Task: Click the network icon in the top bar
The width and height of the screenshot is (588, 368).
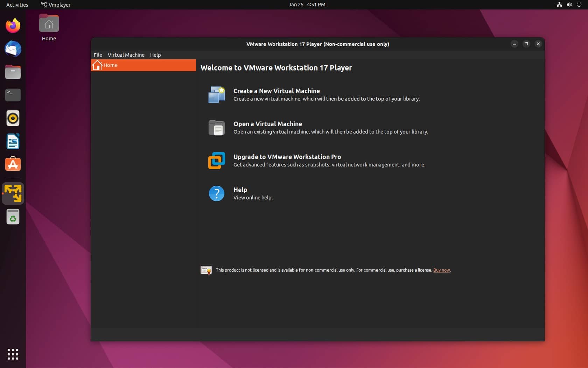Action: click(x=559, y=5)
